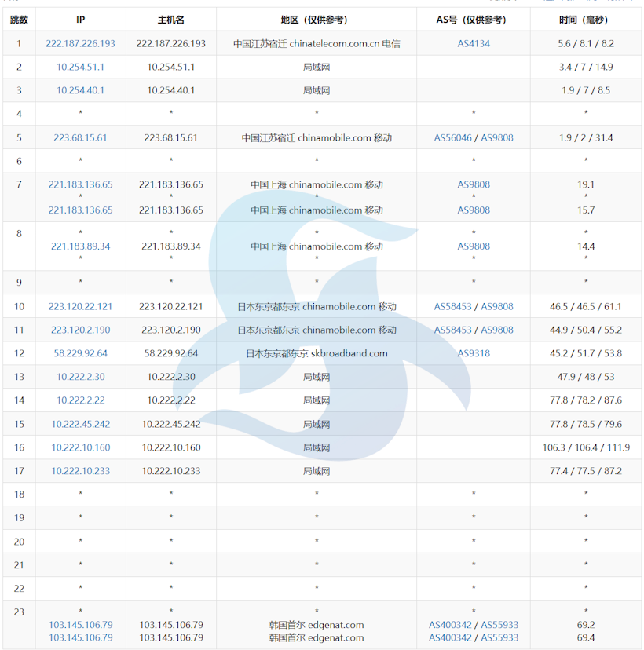Select IP 223.68.15.61 in hop 5

click(x=80, y=137)
